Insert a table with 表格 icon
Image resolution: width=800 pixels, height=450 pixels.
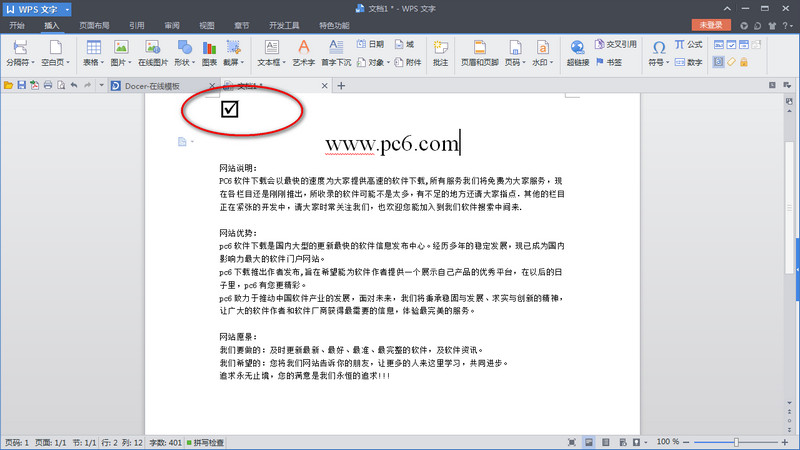93,49
